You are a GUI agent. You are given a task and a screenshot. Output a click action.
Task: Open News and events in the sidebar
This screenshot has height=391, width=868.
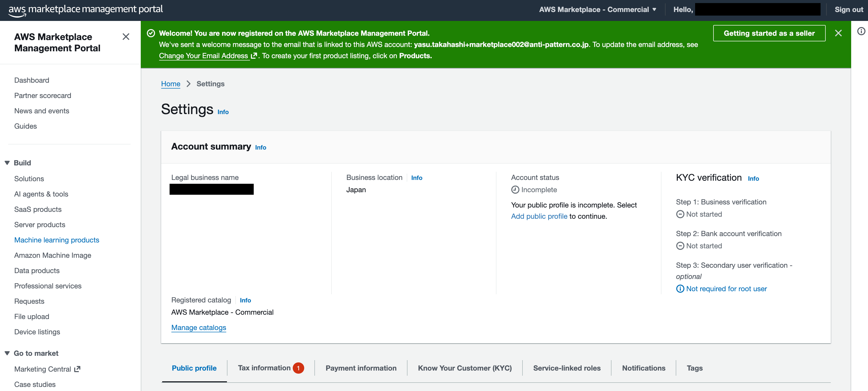point(42,111)
